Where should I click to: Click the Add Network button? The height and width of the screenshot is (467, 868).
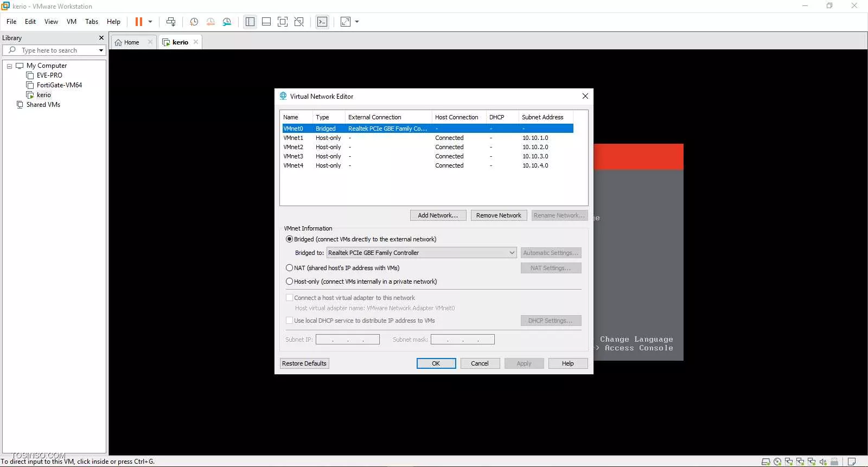pyautogui.click(x=438, y=215)
